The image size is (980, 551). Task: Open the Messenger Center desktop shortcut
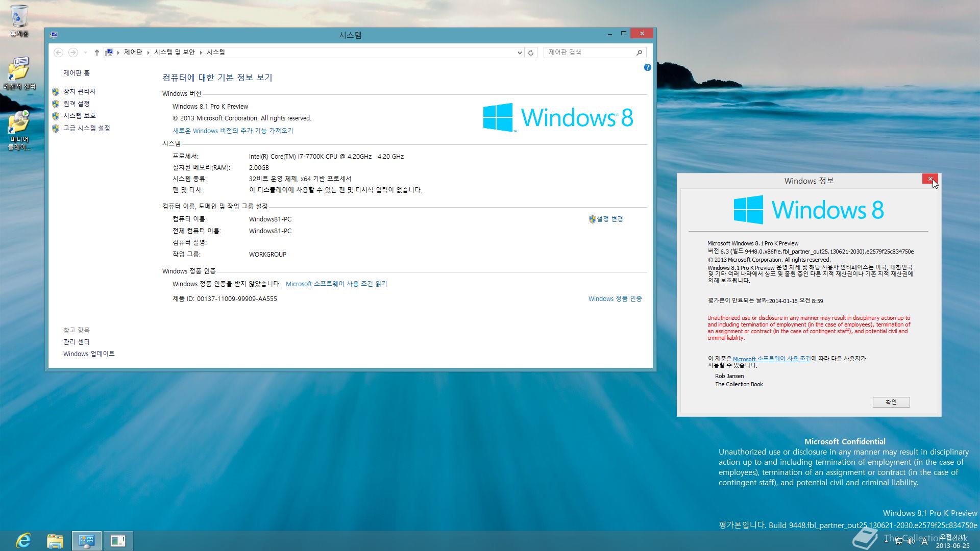pyautogui.click(x=19, y=73)
